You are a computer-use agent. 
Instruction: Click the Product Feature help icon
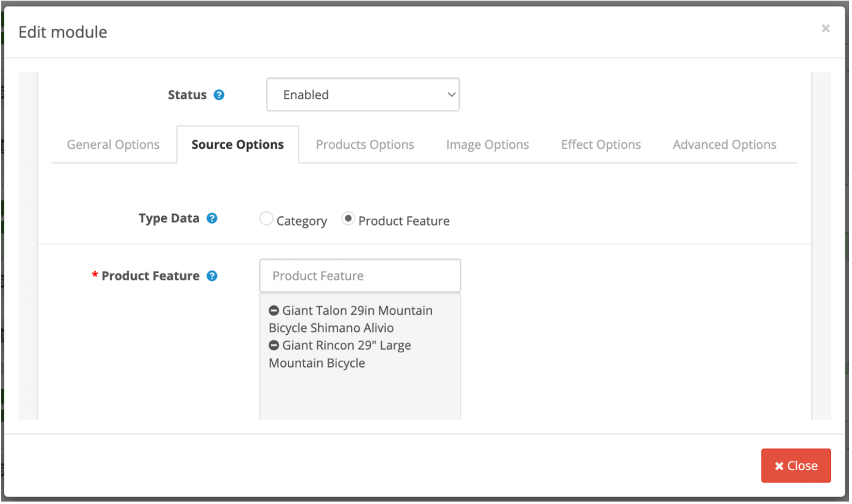[212, 276]
